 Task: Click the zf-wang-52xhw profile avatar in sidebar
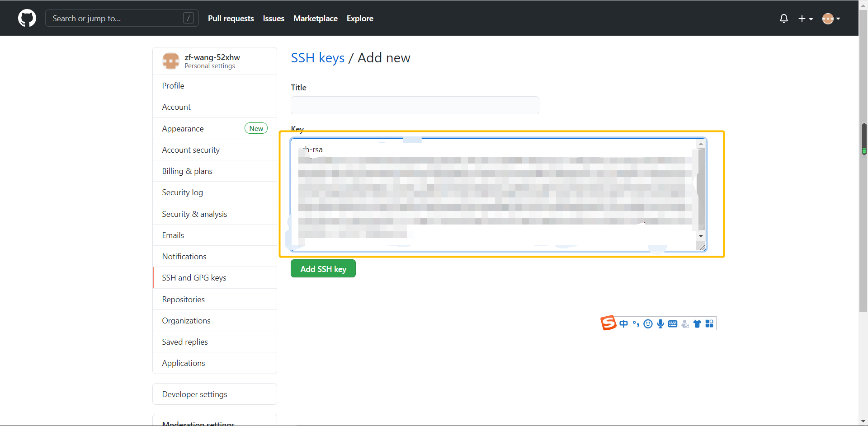click(x=171, y=61)
